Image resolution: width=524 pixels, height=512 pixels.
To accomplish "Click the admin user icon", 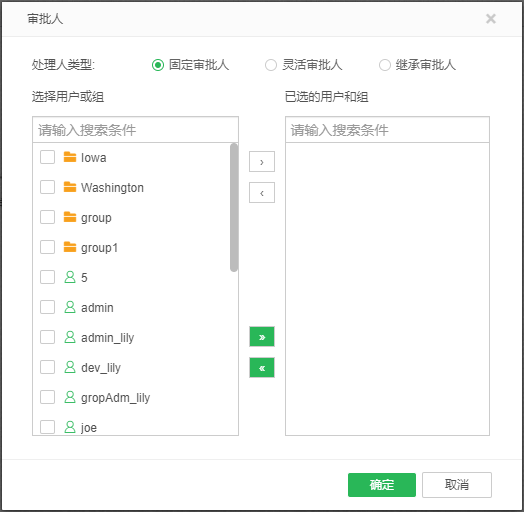I will [70, 307].
